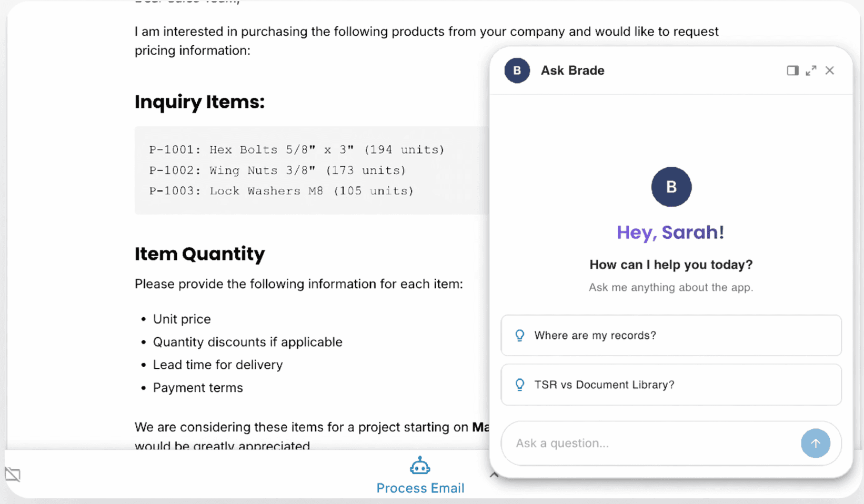This screenshot has height=504, width=864.
Task: Click the 'Quantity discounts if applicable' bullet
Action: pos(247,342)
